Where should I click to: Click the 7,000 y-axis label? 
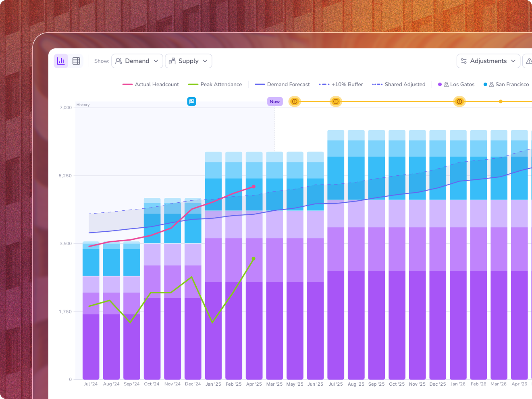pos(66,108)
